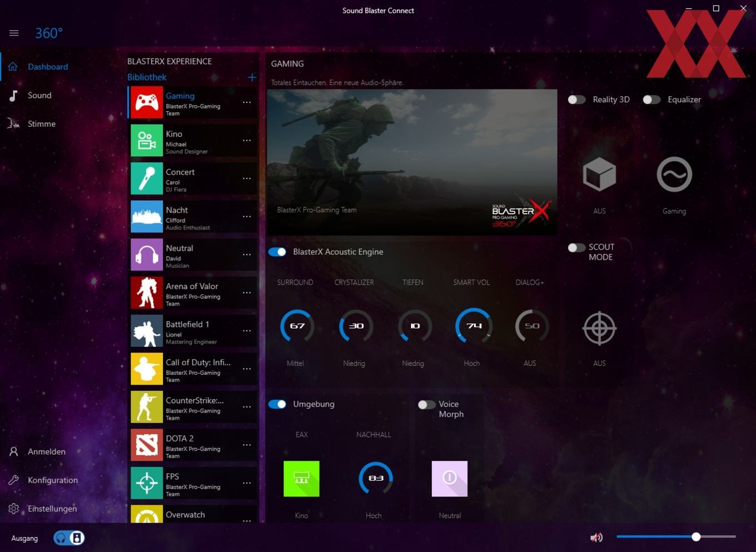756x552 pixels.
Task: Click the Dialog+ dial showing 50
Action: click(532, 326)
